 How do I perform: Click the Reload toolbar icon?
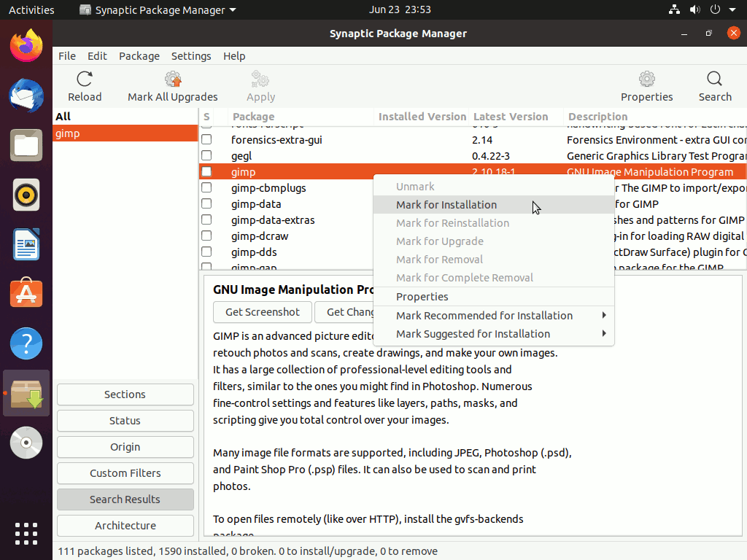tap(85, 79)
